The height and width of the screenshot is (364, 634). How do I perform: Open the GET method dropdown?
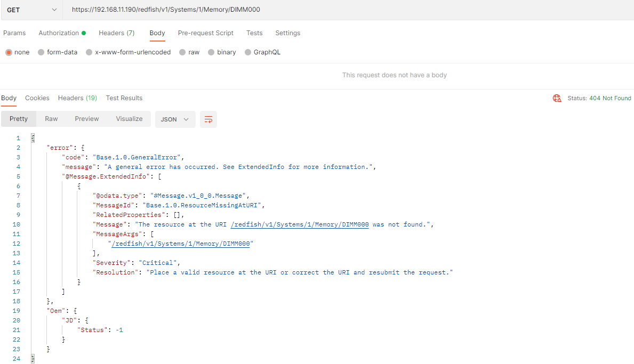tap(31, 10)
